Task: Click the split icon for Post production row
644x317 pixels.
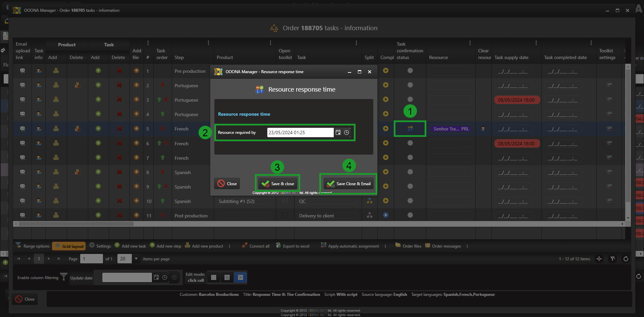Action: 369,215
